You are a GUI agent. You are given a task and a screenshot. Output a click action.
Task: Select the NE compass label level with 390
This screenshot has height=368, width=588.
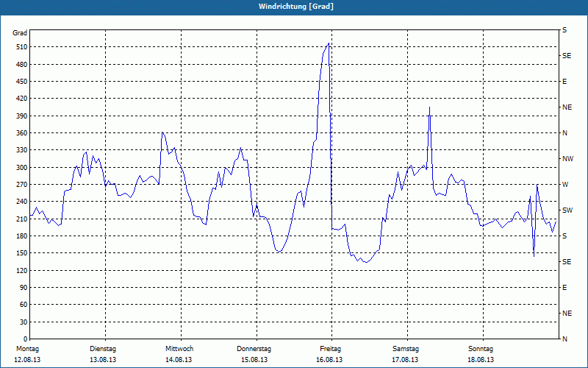(567, 107)
